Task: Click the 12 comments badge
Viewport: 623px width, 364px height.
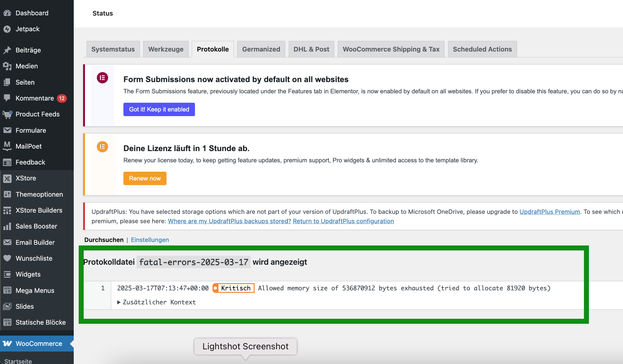Action: coord(62,98)
